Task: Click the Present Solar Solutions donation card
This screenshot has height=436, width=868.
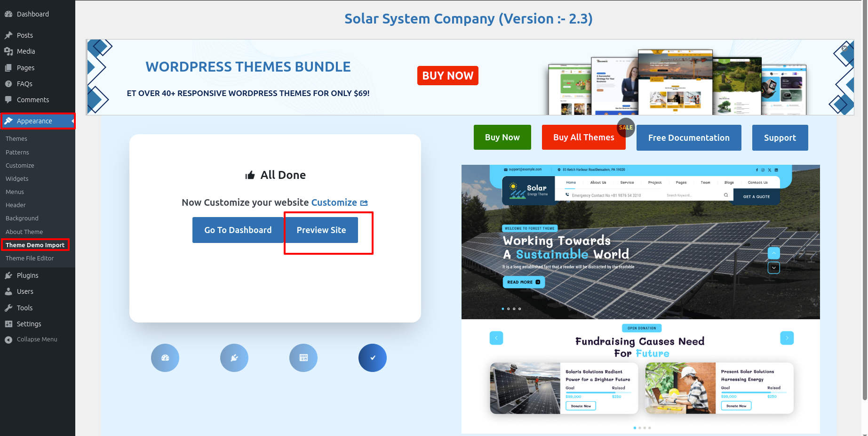Action: click(x=719, y=388)
